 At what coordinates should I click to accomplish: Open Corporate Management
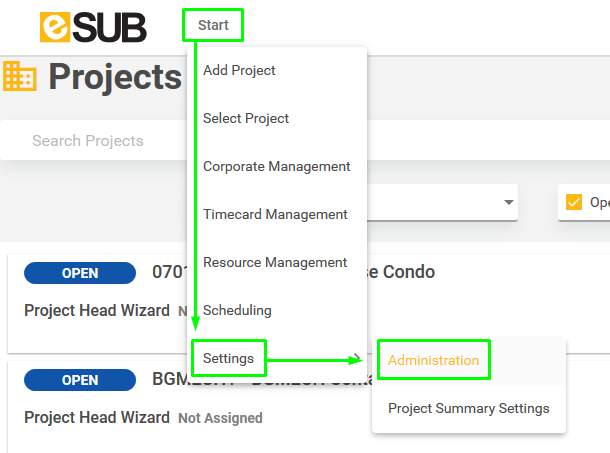click(277, 167)
